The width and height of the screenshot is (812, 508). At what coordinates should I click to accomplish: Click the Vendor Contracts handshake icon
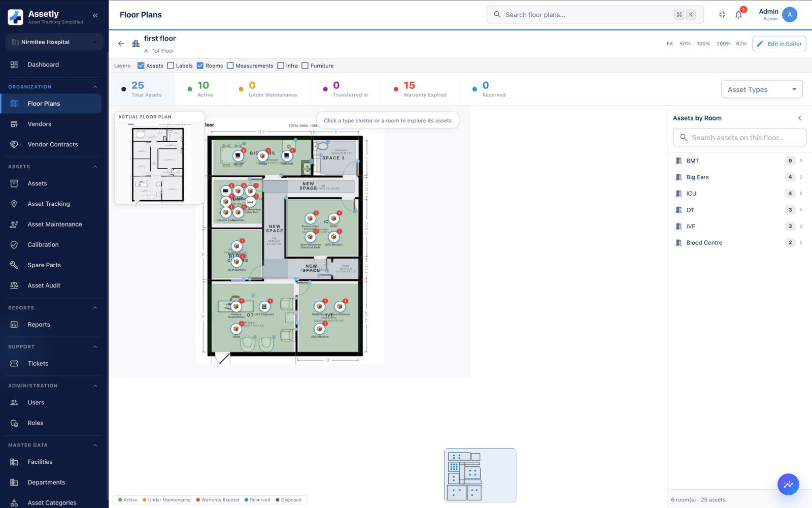pos(14,144)
